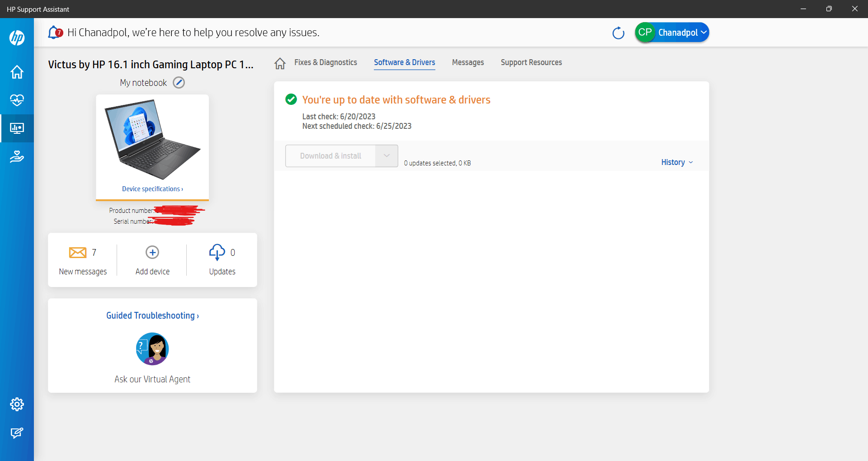Go to the Support Resources tab
This screenshot has width=868, height=461.
[531, 62]
